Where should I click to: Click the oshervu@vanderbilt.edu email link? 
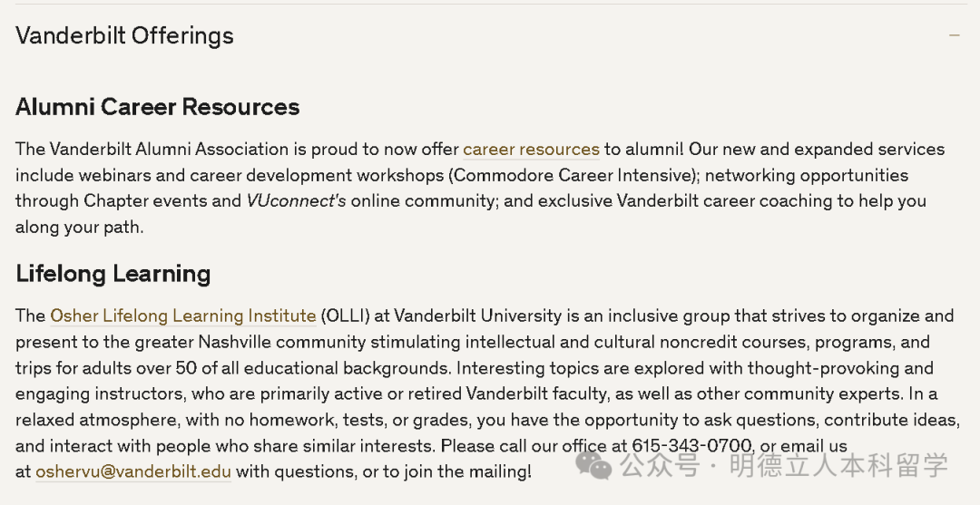point(133,472)
